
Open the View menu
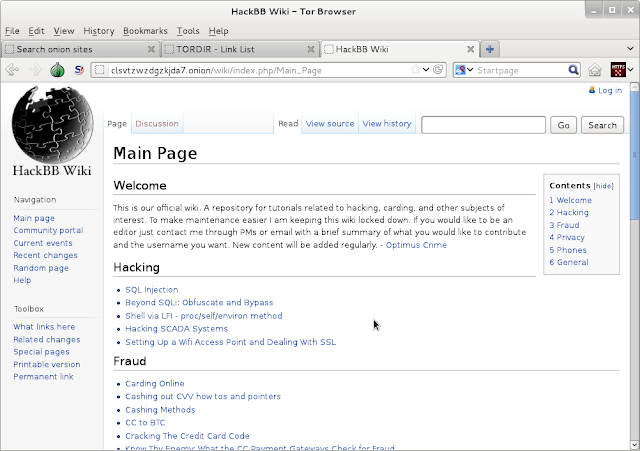(64, 31)
